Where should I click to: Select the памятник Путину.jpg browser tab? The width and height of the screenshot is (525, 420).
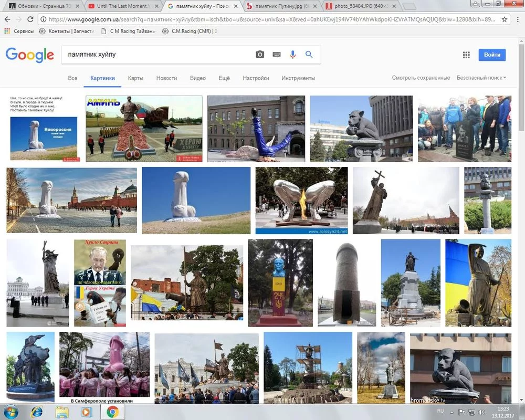278,6
